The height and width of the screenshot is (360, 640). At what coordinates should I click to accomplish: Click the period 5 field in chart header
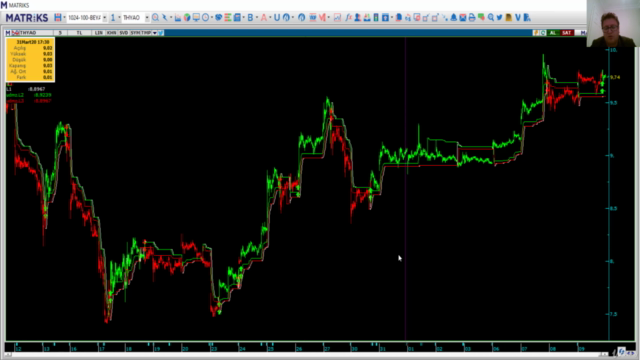point(60,33)
